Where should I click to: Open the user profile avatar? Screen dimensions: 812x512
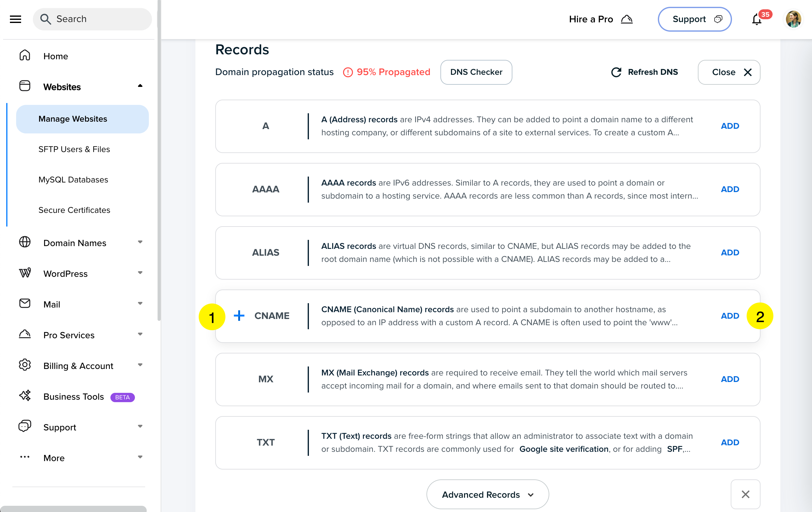(793, 19)
